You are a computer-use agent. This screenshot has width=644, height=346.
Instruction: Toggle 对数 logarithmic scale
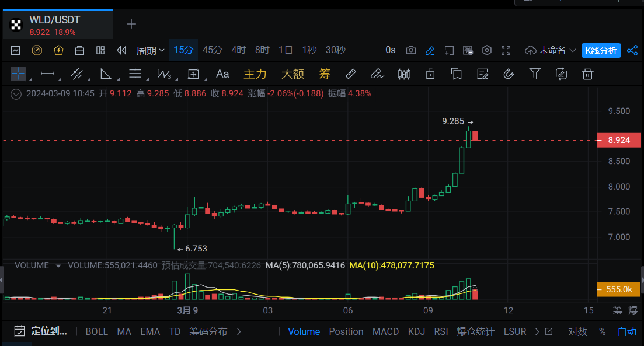point(577,331)
